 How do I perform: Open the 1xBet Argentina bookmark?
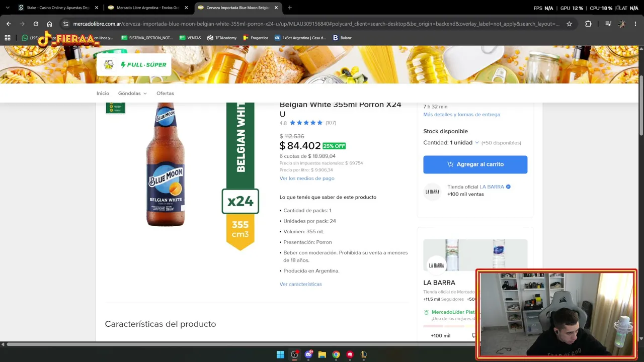pyautogui.click(x=300, y=38)
